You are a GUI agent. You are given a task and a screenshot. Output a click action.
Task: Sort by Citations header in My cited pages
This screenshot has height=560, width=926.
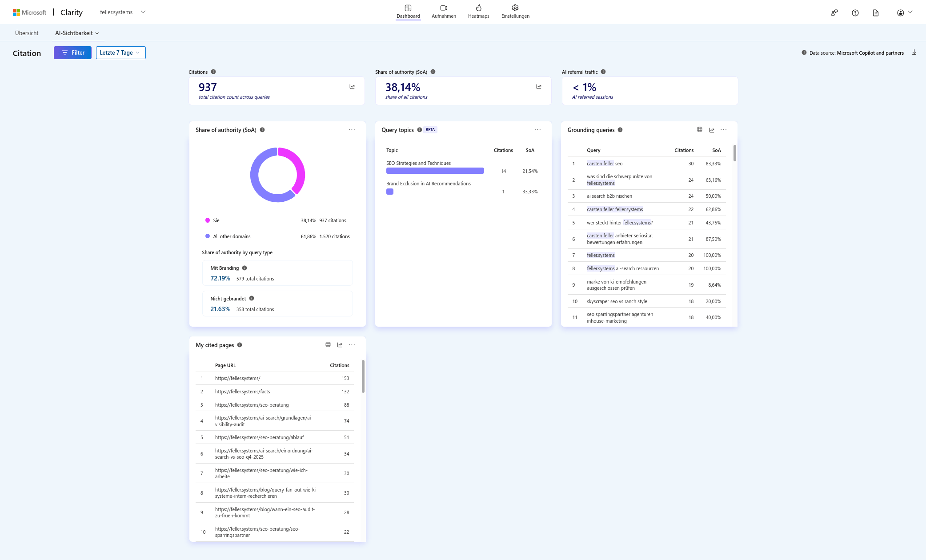(339, 365)
